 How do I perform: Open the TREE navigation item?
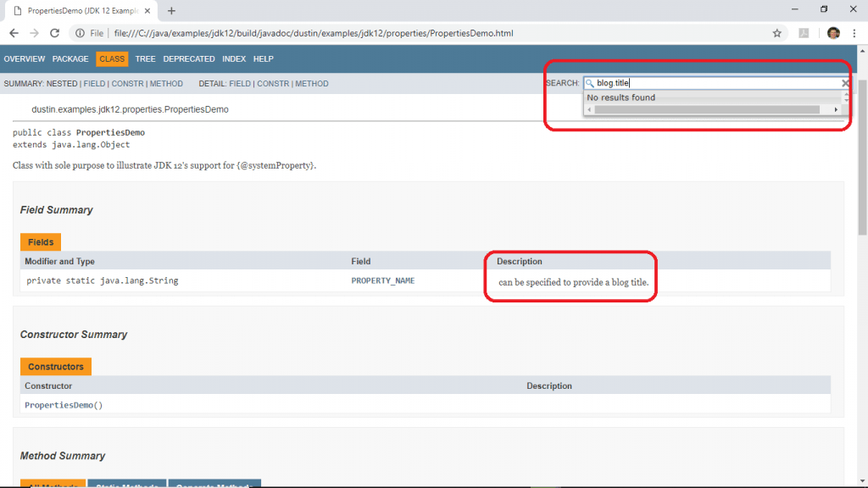click(x=145, y=58)
